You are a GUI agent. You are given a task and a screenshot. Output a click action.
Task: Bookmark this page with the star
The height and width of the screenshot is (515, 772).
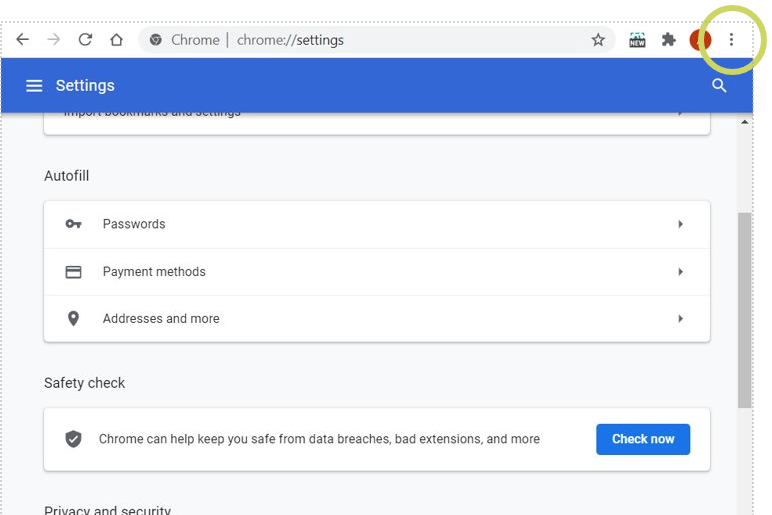[x=598, y=40]
